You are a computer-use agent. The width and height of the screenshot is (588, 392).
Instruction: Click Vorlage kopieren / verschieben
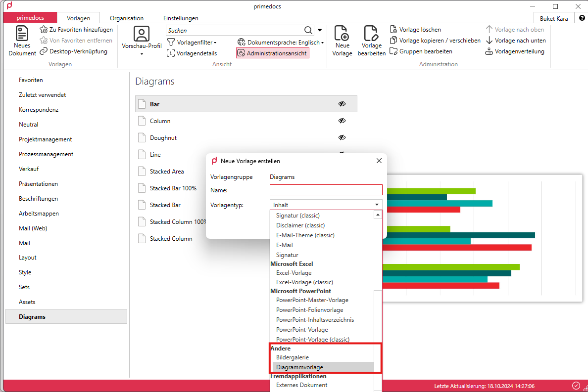[435, 41]
